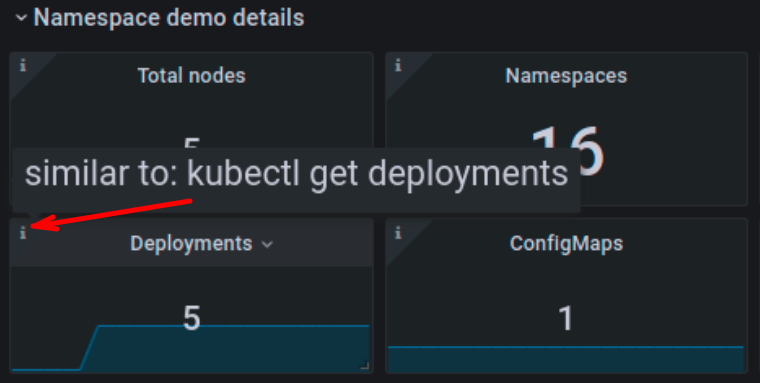Click the ConfigMaps value 1
760x383 pixels.
point(566,319)
